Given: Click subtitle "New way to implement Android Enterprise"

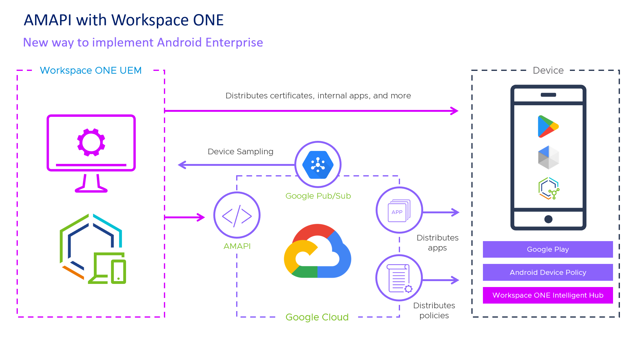Looking at the screenshot, I should click(x=143, y=42).
